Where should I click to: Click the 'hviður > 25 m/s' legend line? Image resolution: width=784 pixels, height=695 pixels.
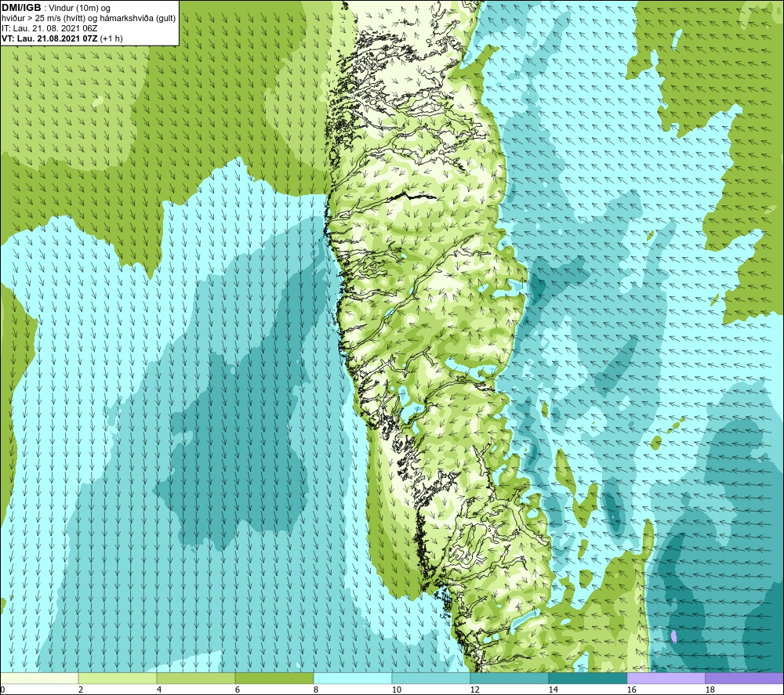tap(89, 19)
